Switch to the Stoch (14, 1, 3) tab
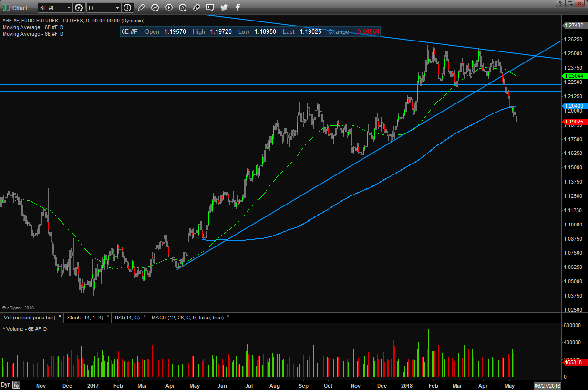The image size is (588, 390). [84, 318]
